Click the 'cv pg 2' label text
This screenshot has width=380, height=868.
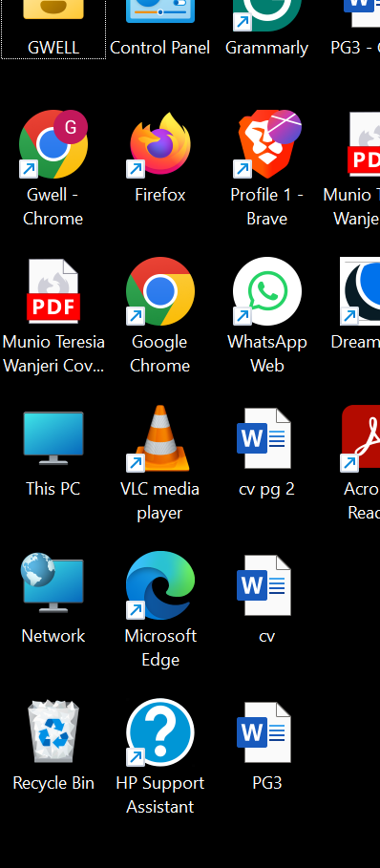pos(266,489)
